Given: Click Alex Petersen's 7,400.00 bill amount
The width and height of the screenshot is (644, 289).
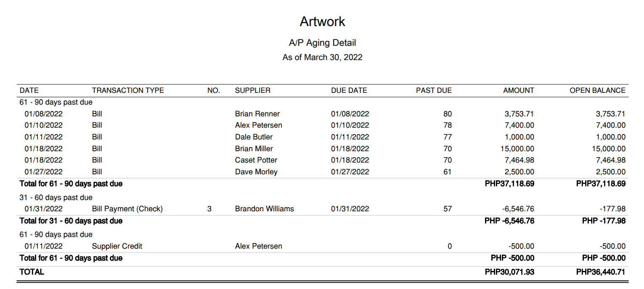Looking at the screenshot, I should 518,125.
